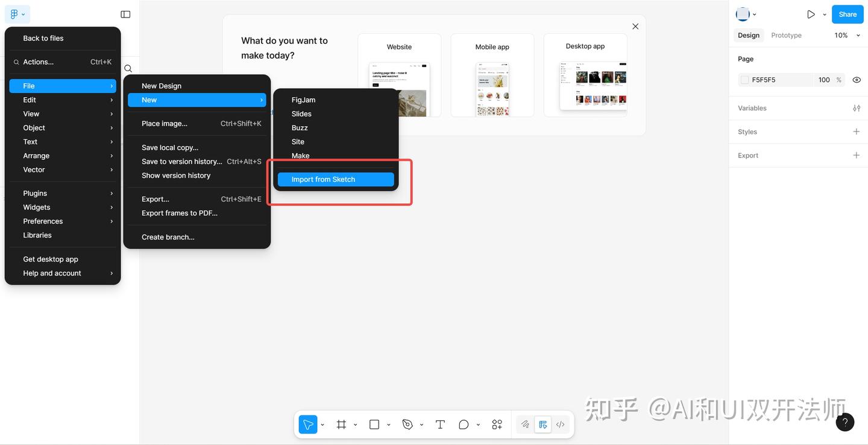Click the F5F5F5 page color swatch
868x445 pixels.
coord(744,79)
